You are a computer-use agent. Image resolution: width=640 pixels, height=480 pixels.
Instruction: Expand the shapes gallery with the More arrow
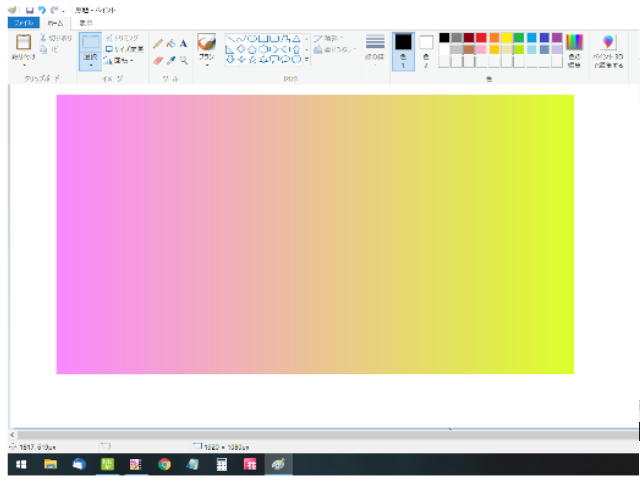coord(307,60)
